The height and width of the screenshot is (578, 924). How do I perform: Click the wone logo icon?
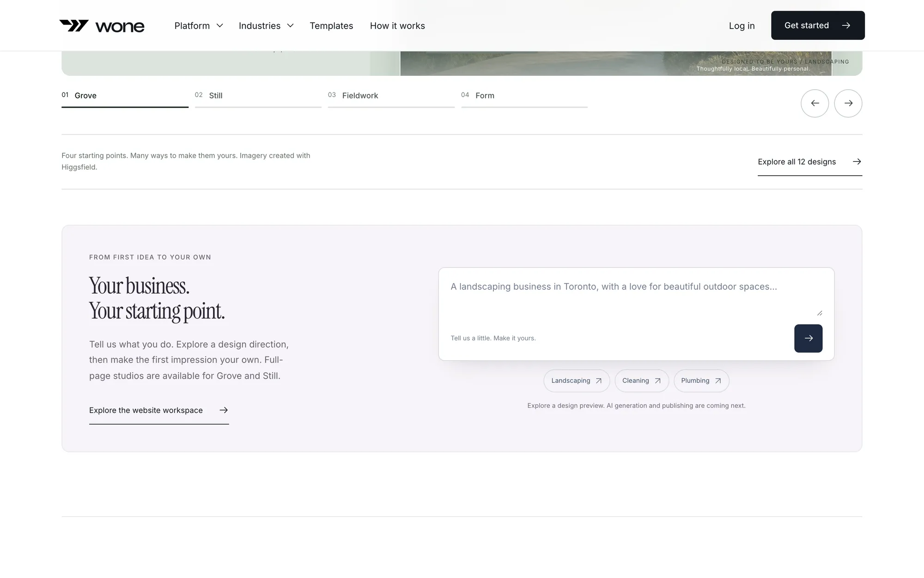pyautogui.click(x=74, y=25)
